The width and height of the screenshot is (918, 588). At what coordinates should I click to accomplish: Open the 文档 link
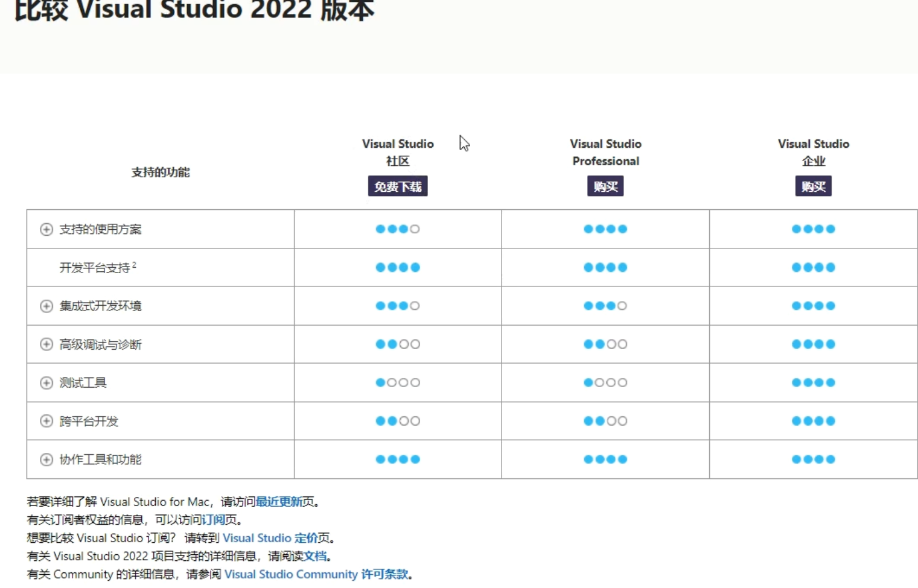tap(315, 556)
